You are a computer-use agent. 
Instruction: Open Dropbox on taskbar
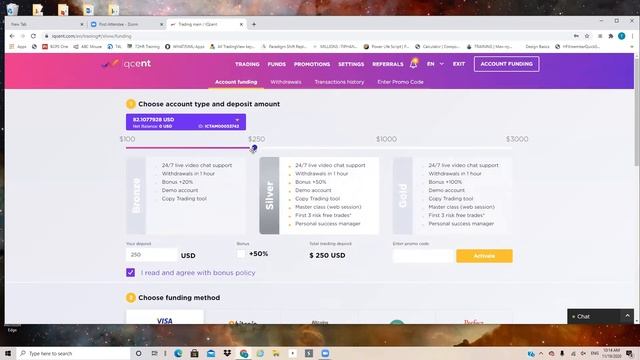[x=227, y=353]
